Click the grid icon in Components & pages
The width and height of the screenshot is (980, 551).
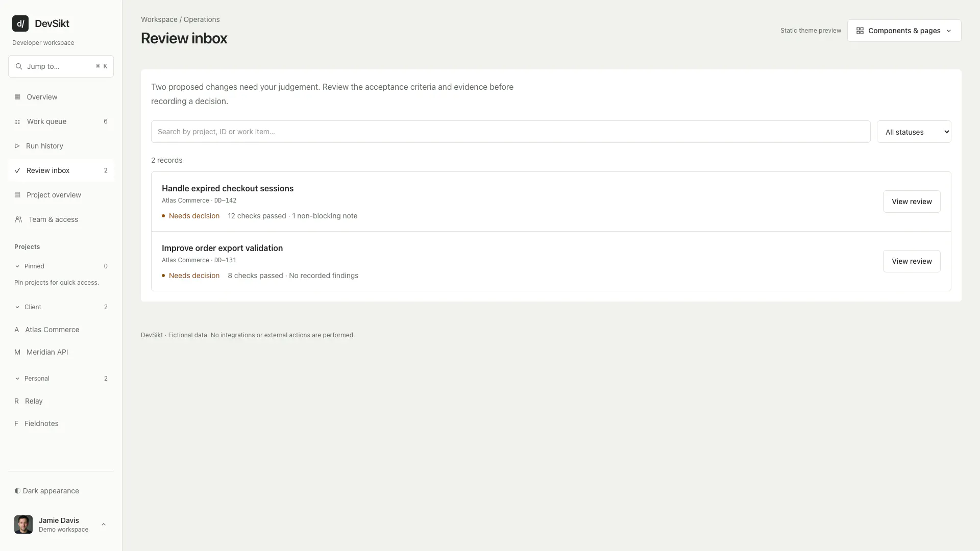tap(860, 31)
